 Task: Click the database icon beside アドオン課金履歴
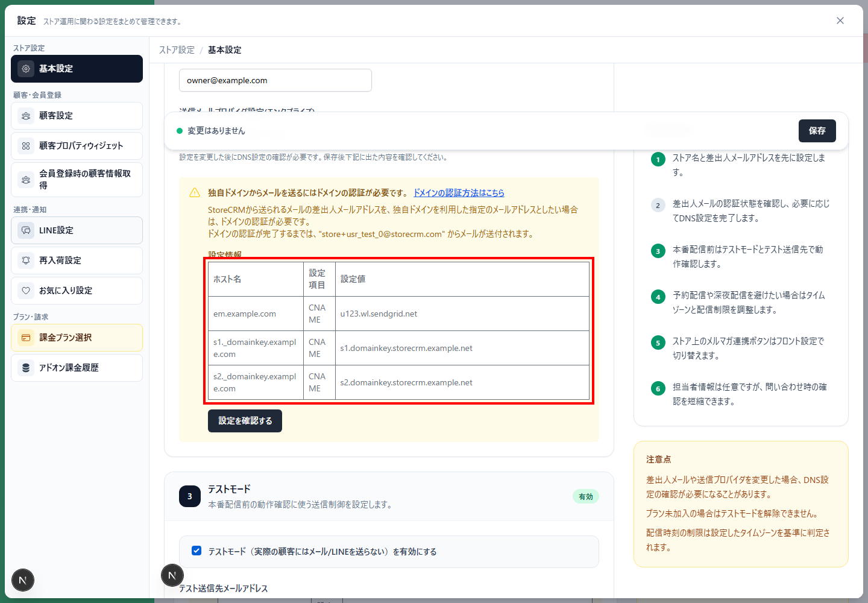(x=26, y=368)
